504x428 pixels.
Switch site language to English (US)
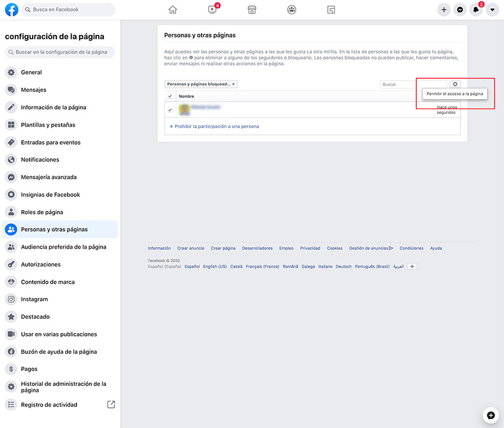pyautogui.click(x=216, y=267)
